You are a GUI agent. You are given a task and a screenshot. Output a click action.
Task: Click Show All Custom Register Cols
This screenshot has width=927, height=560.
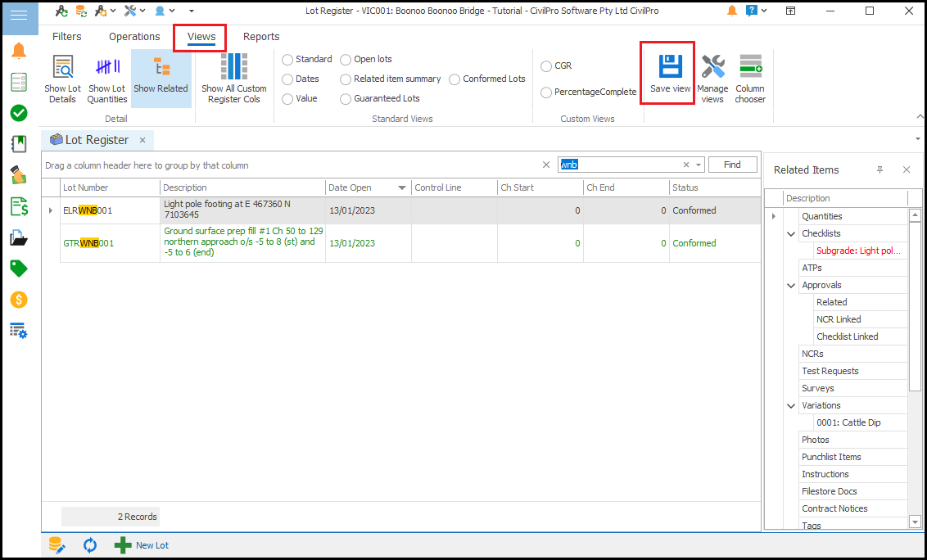[234, 79]
